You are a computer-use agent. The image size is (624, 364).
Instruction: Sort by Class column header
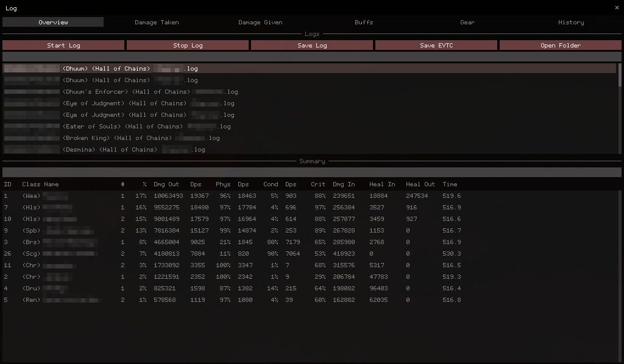tap(31, 184)
